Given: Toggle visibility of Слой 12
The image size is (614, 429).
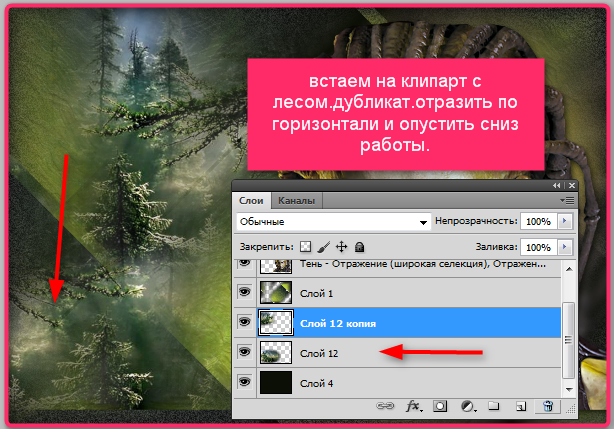Looking at the screenshot, I should 245,352.
